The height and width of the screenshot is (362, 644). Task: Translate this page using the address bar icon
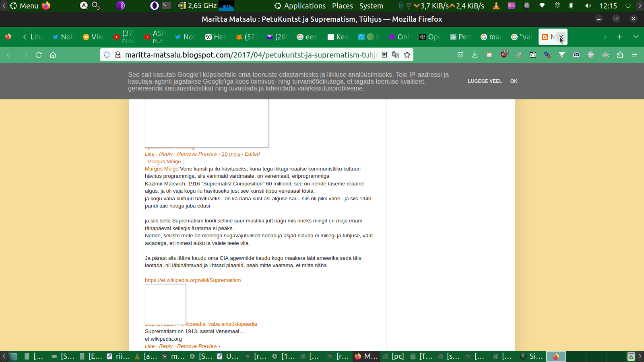tap(396, 55)
